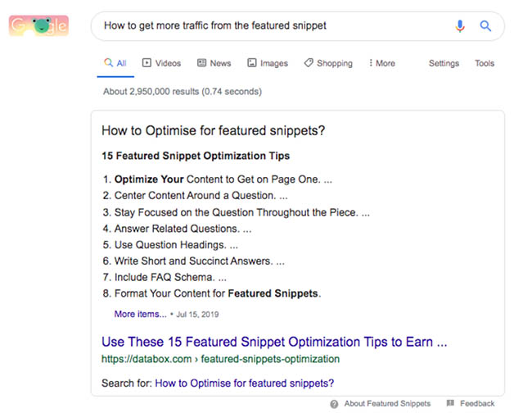The width and height of the screenshot is (532, 413).
Task: Open the "Use These 15 Featured Snippet" result
Action: click(x=274, y=342)
